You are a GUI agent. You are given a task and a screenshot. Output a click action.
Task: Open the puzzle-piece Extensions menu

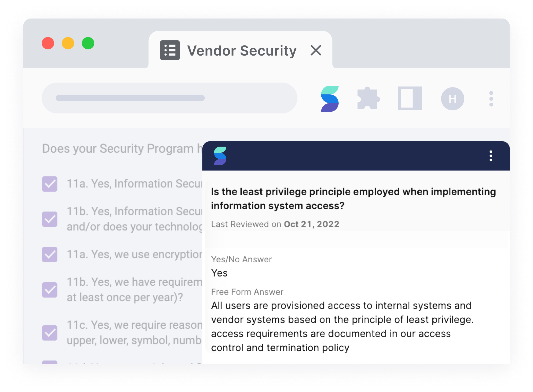pos(368,99)
